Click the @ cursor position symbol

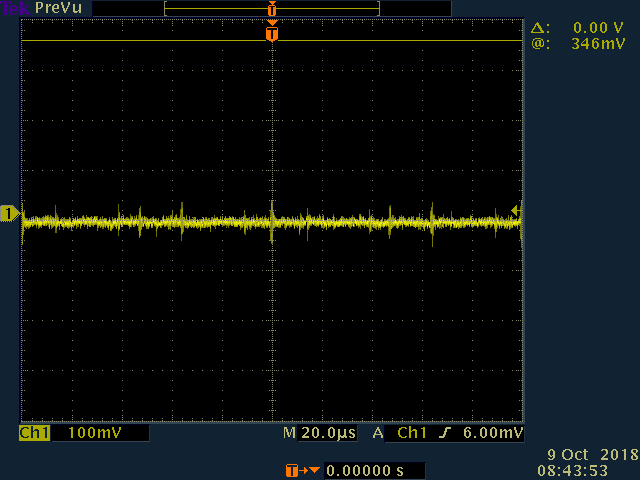point(539,44)
